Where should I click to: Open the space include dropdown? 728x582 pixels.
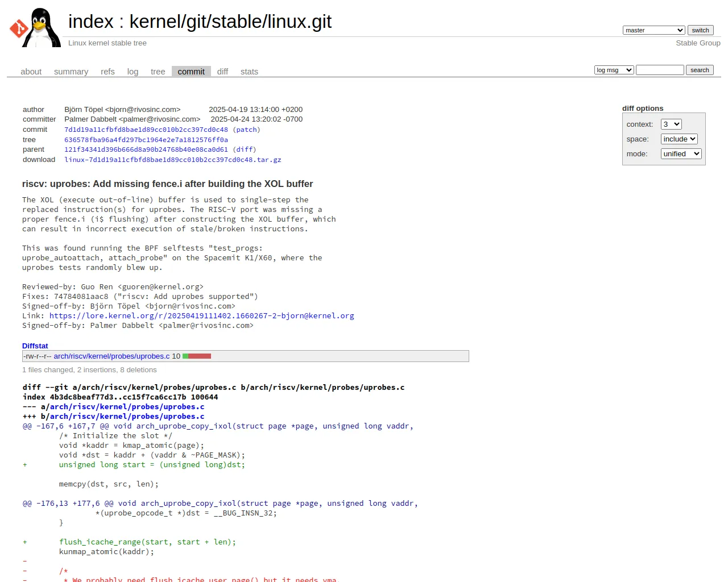click(x=679, y=139)
